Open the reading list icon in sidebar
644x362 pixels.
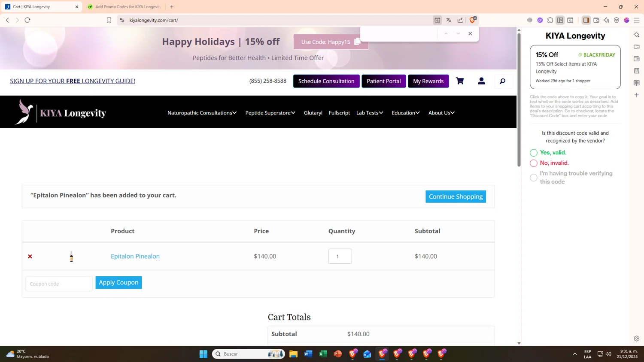pos(637,83)
